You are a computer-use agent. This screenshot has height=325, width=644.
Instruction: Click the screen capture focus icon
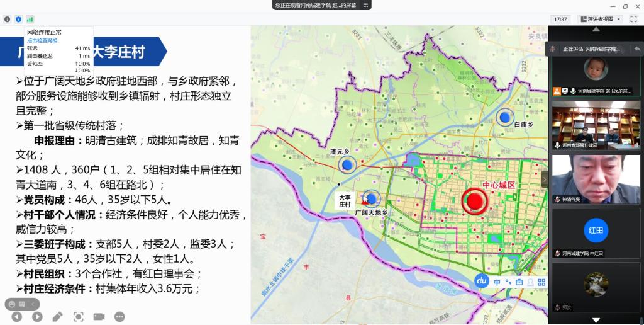point(78,317)
